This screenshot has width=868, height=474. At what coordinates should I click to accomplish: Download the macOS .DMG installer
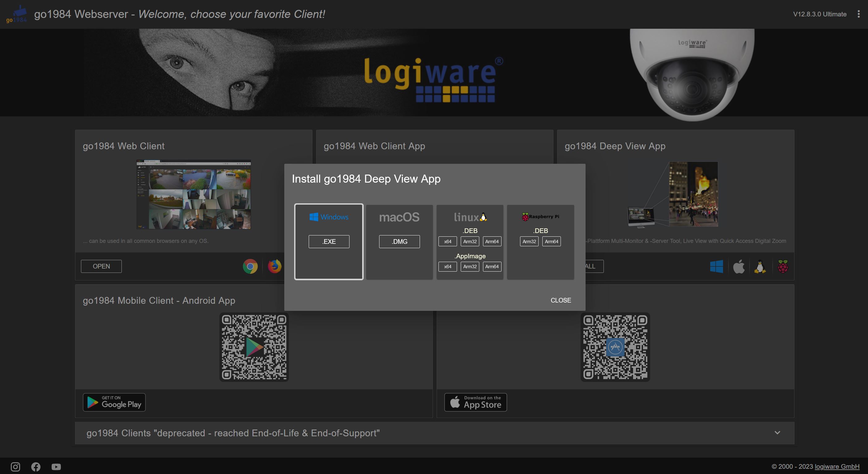pyautogui.click(x=399, y=242)
